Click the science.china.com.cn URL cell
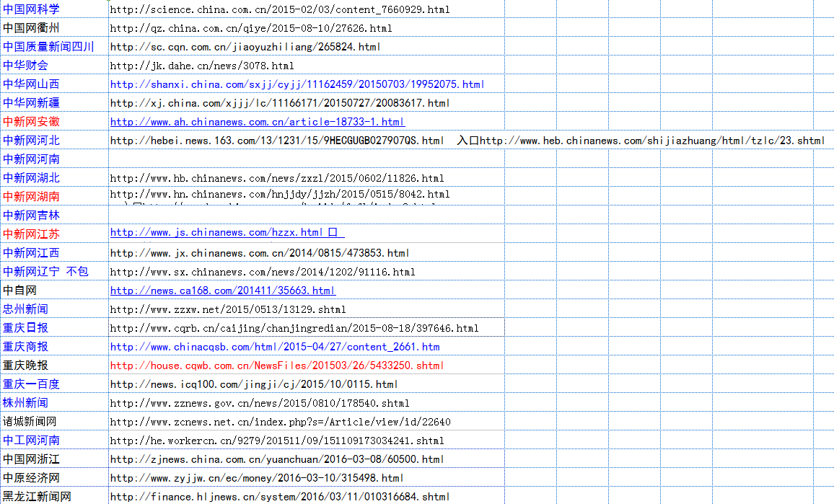This screenshot has height=504, width=834. (x=307, y=9)
